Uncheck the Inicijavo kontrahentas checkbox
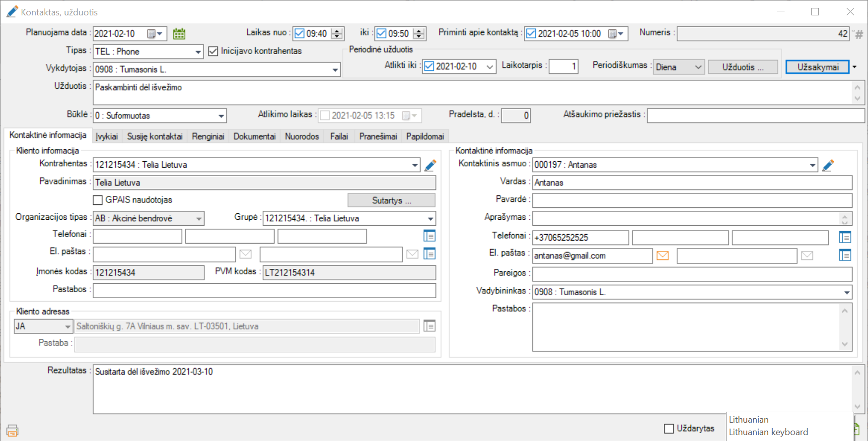 click(213, 51)
